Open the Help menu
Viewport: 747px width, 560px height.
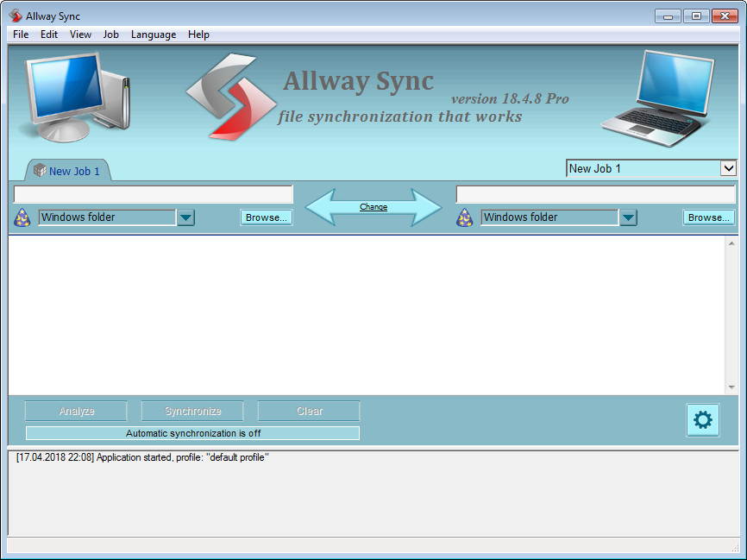198,35
